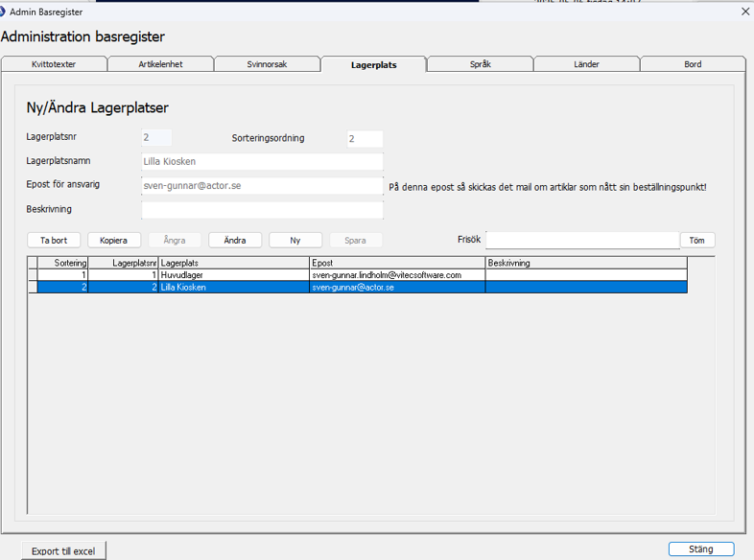Click the sven-gunnar@actor.se table cell
The image size is (754, 560).
398,287
